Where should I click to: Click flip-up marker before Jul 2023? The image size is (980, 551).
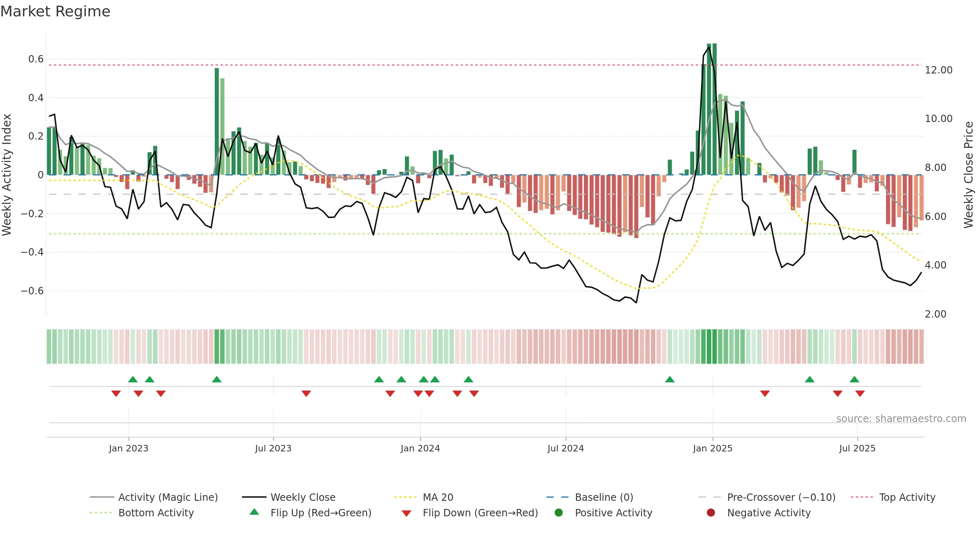(x=217, y=380)
